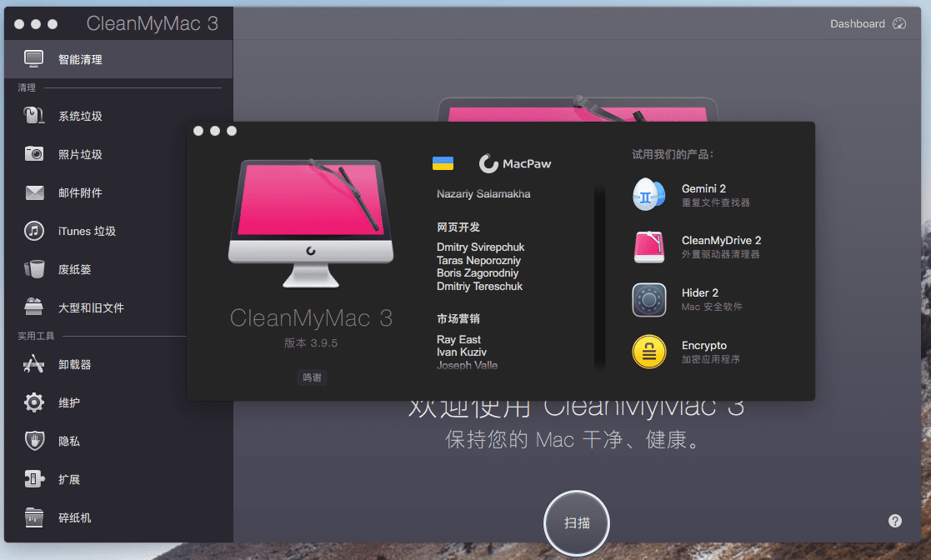
Task: Click the Encrypto lock icon
Action: tap(649, 352)
